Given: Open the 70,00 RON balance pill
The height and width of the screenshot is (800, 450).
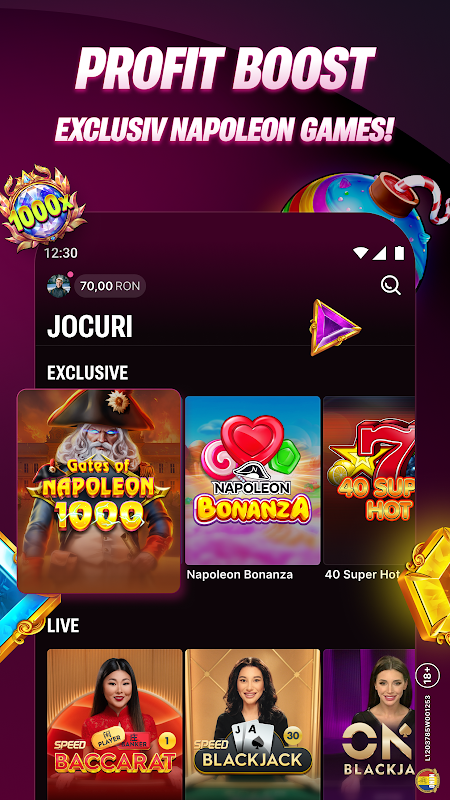Looking at the screenshot, I should (x=110, y=286).
